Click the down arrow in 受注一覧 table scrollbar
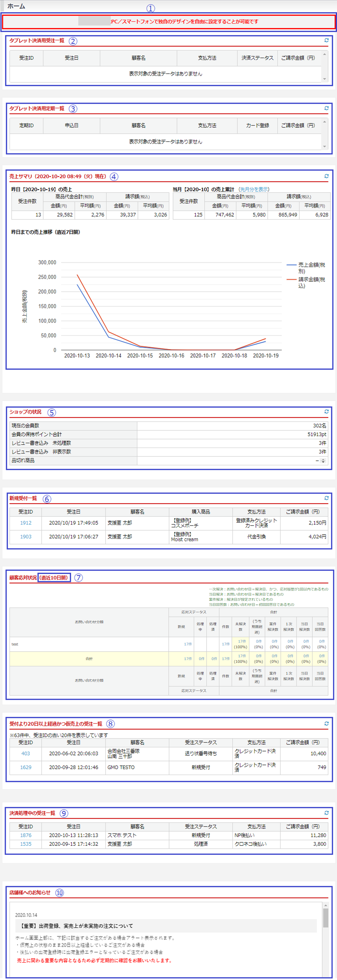 [324, 79]
